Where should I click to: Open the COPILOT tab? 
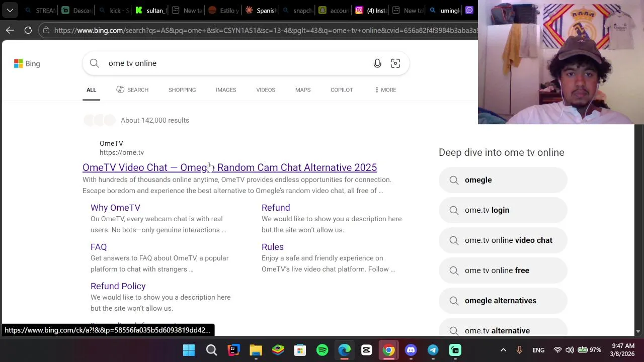[x=342, y=90]
